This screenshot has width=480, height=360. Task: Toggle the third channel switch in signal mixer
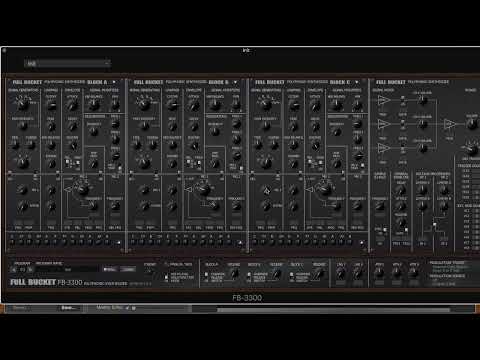(x=403, y=148)
